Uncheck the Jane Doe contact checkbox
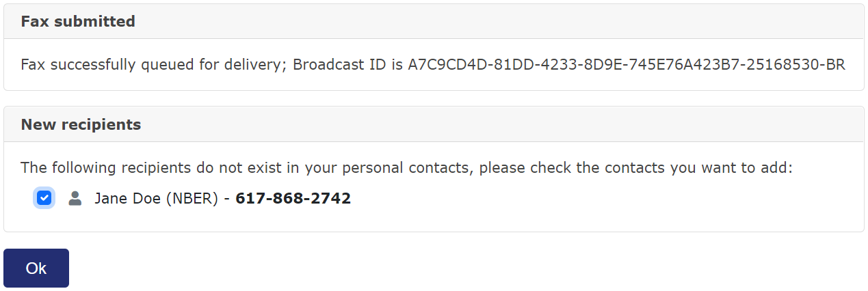Image resolution: width=868 pixels, height=291 pixels. [44, 199]
